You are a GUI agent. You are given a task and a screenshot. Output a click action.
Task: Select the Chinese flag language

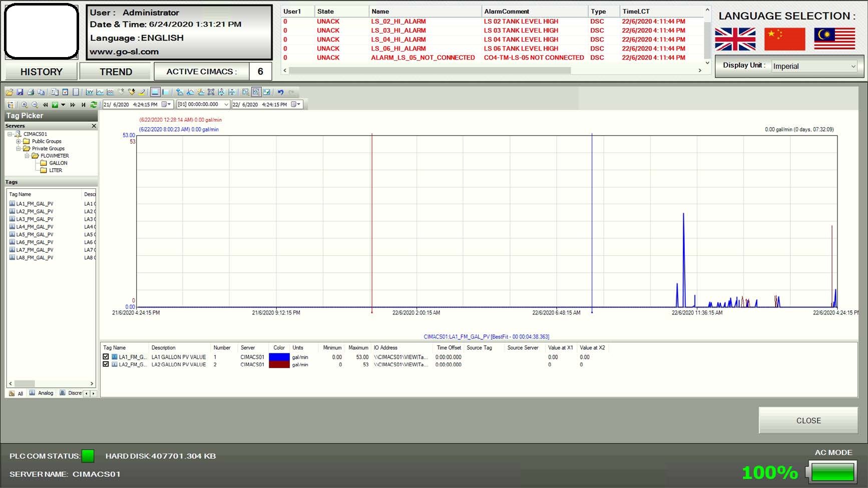tap(784, 39)
